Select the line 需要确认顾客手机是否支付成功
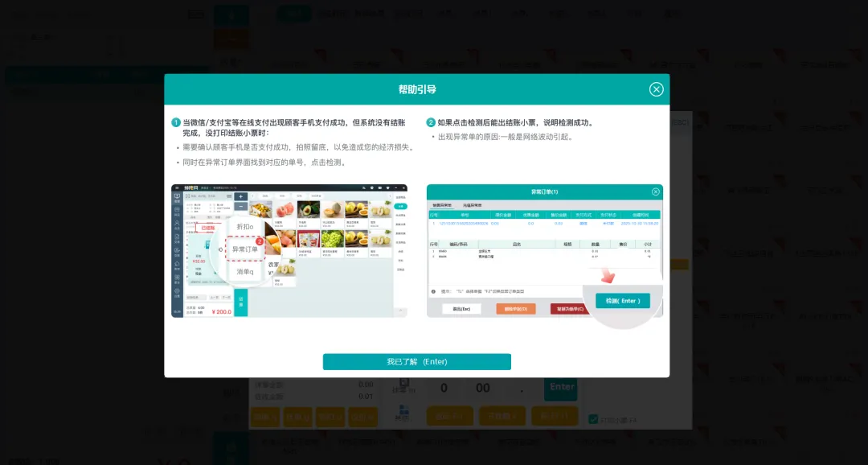This screenshot has height=465, width=868. click(299, 148)
